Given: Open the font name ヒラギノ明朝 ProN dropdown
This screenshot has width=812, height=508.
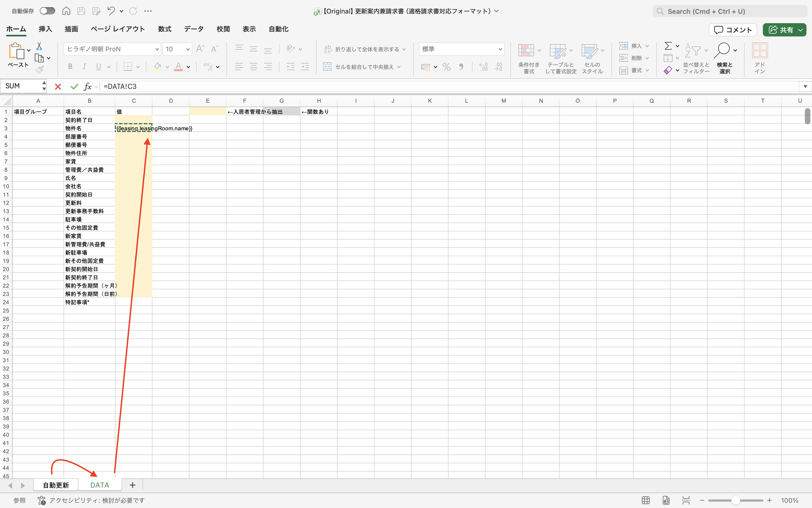Looking at the screenshot, I should tap(157, 49).
